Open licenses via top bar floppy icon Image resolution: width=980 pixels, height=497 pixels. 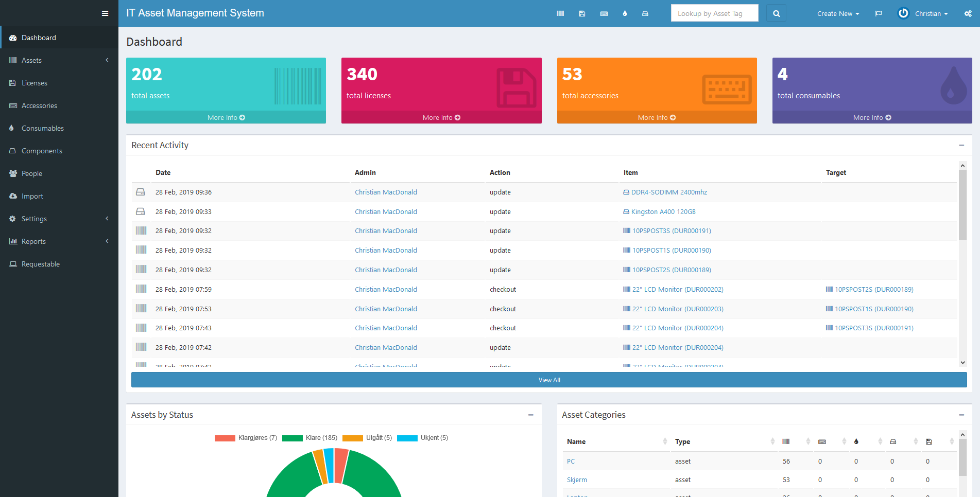coord(582,13)
